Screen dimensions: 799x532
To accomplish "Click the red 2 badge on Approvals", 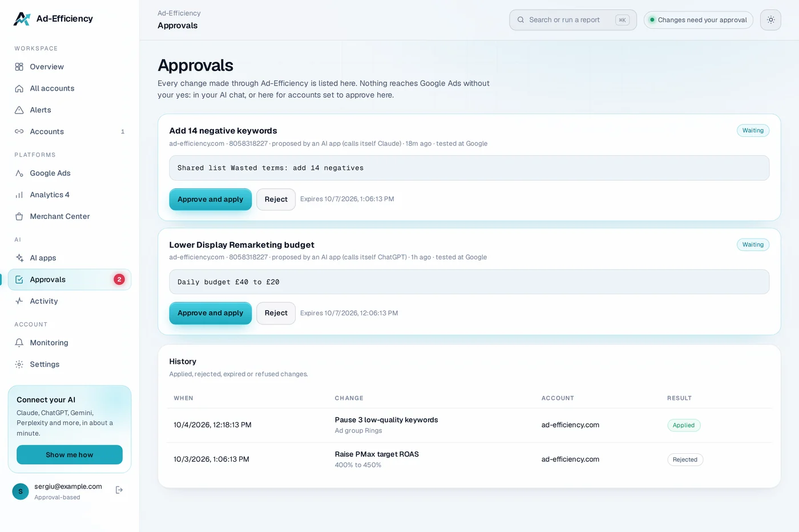I will point(119,279).
